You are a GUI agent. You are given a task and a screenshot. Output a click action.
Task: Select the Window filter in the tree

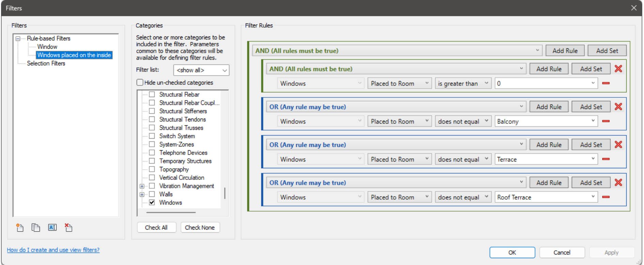(x=47, y=47)
